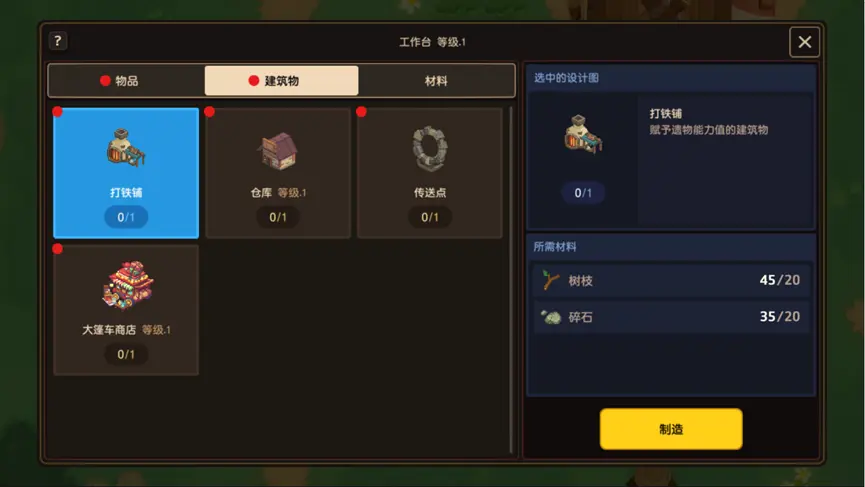Click the yellow 制造 craft button
Image resolution: width=865 pixels, height=487 pixels.
(671, 429)
